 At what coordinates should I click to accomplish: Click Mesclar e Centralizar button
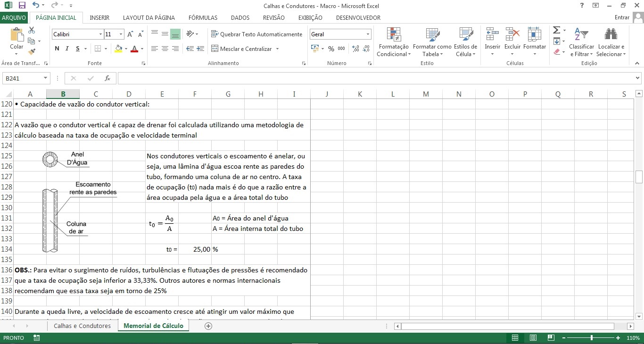(x=241, y=49)
